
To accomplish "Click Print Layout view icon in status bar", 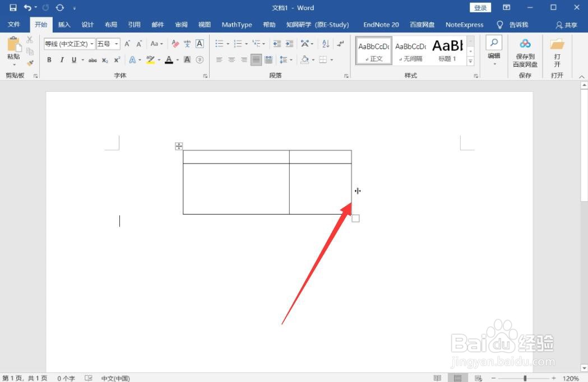I will click(x=457, y=378).
